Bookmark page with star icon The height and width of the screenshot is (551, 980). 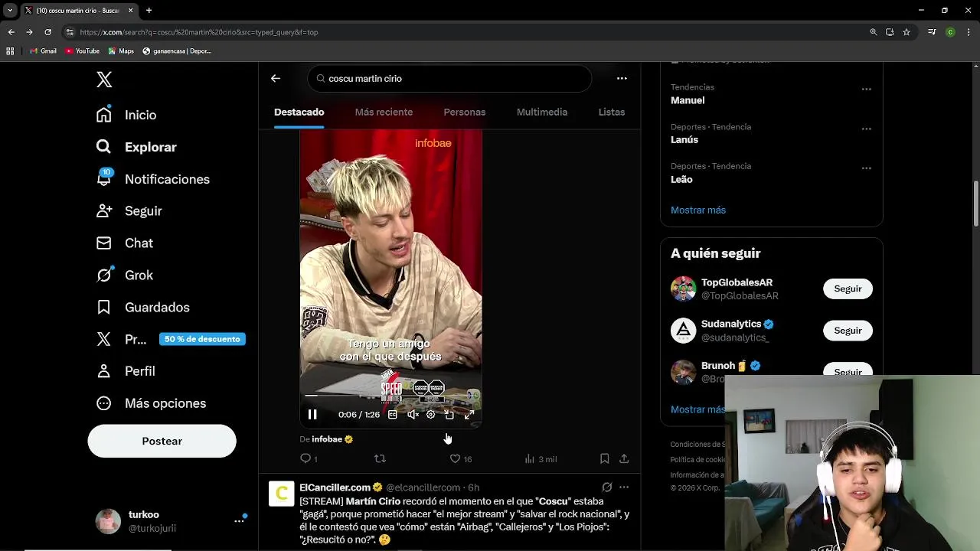click(x=906, y=32)
